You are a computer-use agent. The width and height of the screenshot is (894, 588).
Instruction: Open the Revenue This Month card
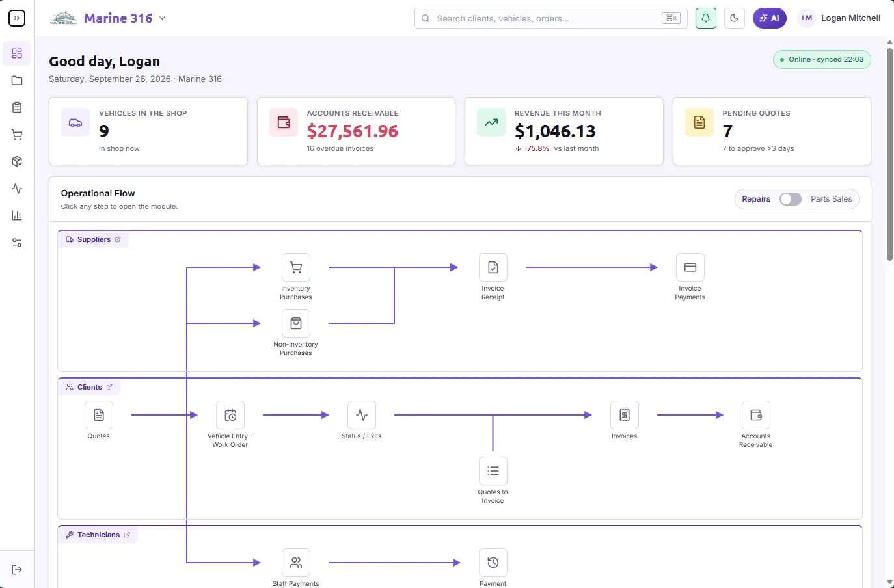pos(564,131)
